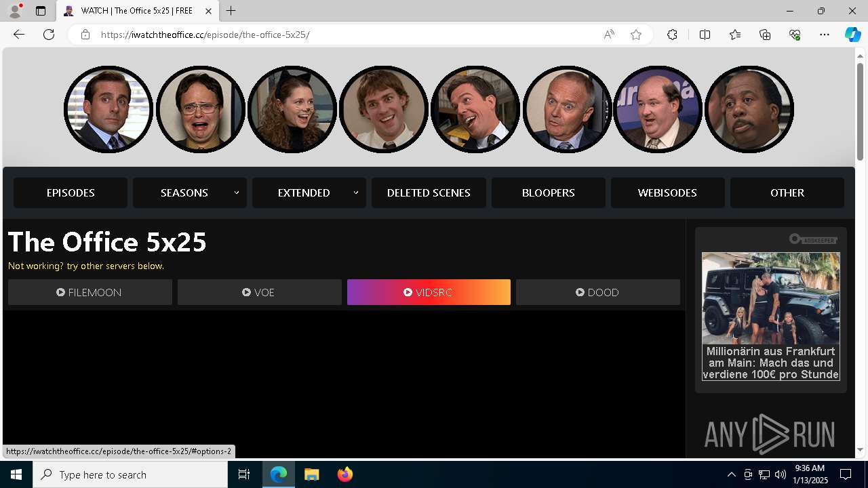Open the tab actions menu icon
Viewport: 868px width, 488px height.
click(41, 11)
